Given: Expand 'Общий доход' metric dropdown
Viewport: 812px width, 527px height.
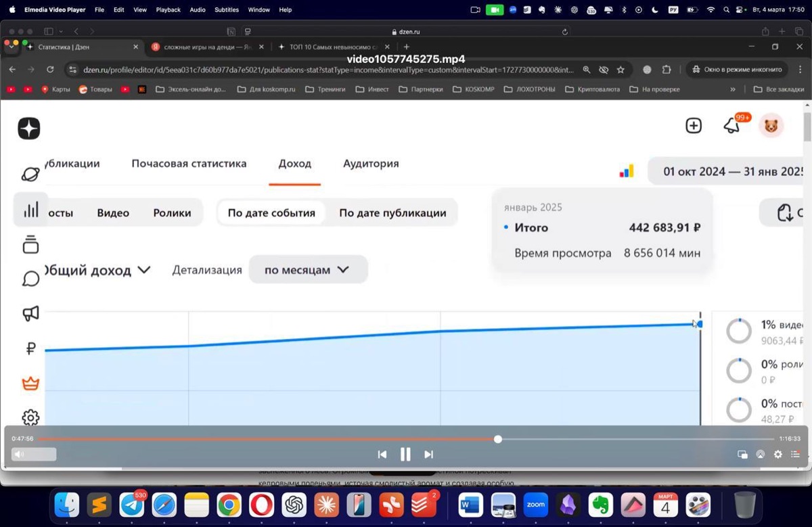Looking at the screenshot, I should (96, 270).
